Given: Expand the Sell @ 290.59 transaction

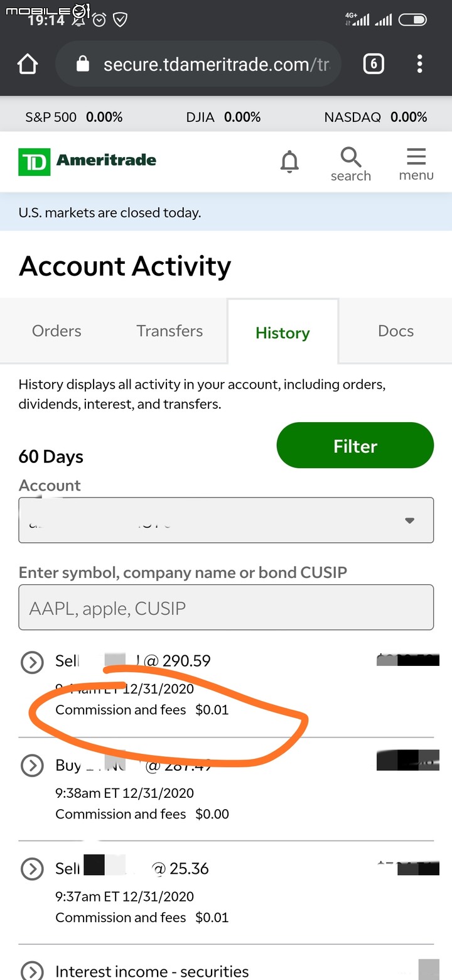Looking at the screenshot, I should (x=32, y=662).
